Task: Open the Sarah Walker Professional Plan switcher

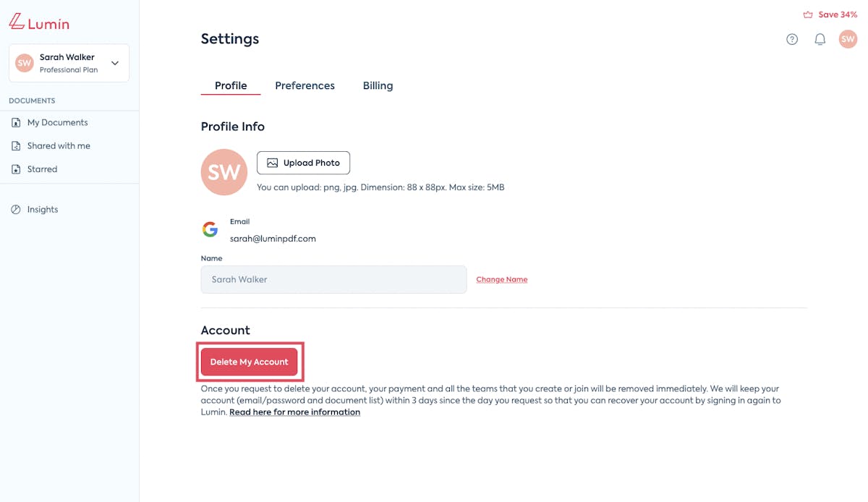Action: 69,63
